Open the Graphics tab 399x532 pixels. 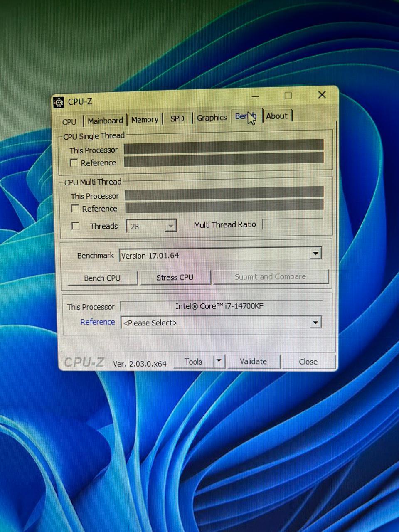pos(212,118)
